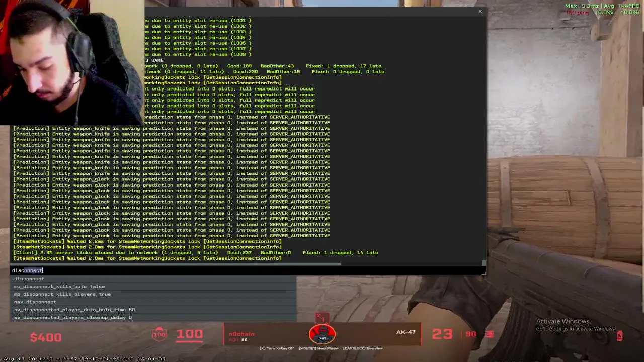Click the player name 'n0chain'

pos(242,334)
